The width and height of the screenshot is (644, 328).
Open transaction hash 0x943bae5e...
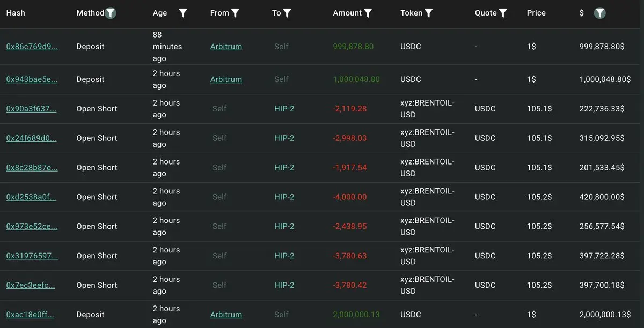pos(32,79)
